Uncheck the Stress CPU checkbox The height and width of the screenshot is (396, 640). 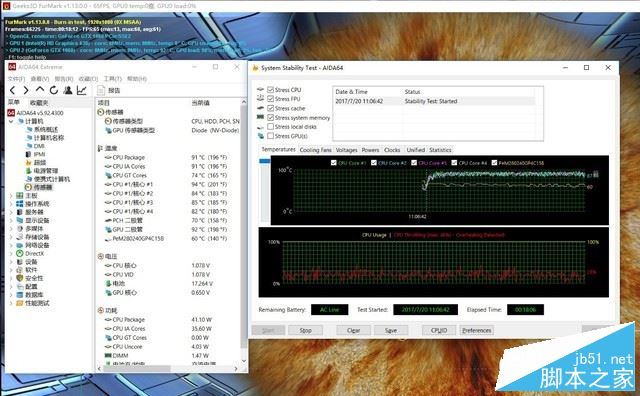pyautogui.click(x=270, y=89)
